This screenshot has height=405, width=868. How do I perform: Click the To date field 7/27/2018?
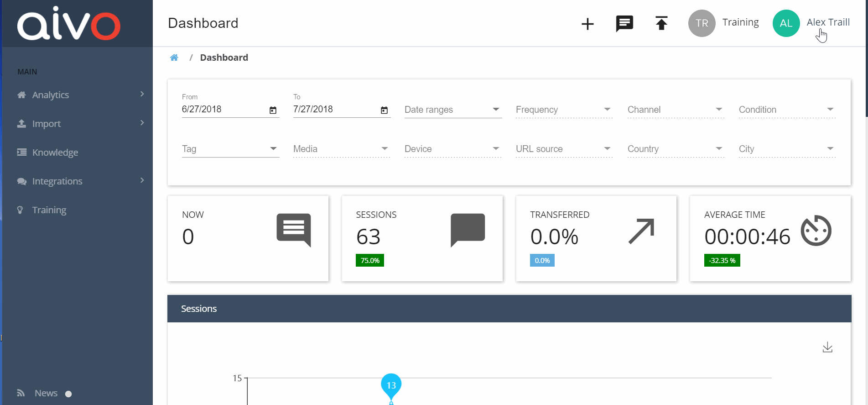[335, 109]
